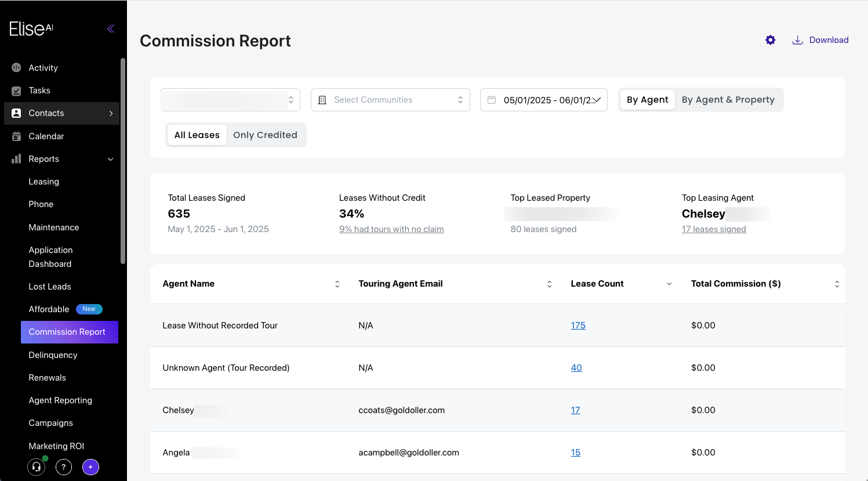This screenshot has height=481, width=868.
Task: Click the Download icon
Action: pos(798,40)
